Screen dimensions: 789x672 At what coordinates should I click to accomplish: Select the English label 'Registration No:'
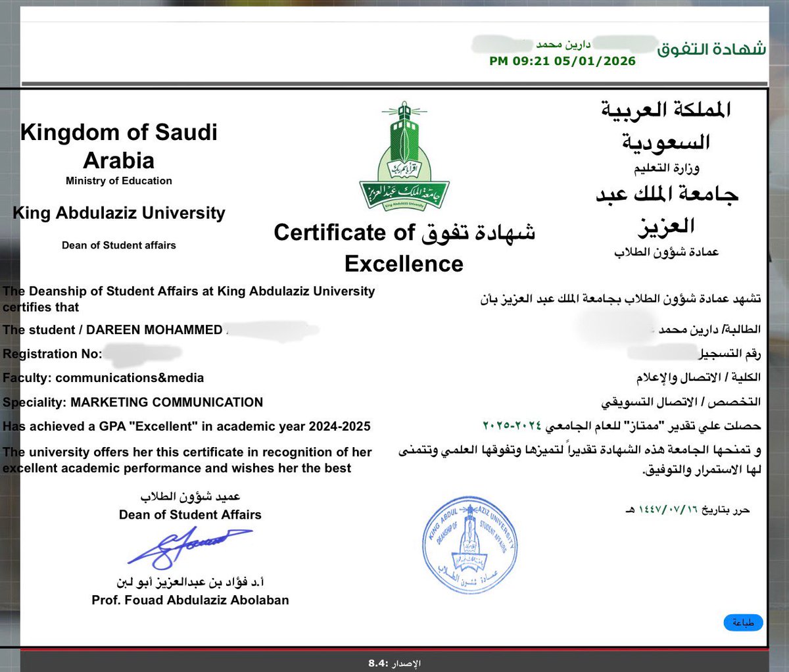point(53,354)
